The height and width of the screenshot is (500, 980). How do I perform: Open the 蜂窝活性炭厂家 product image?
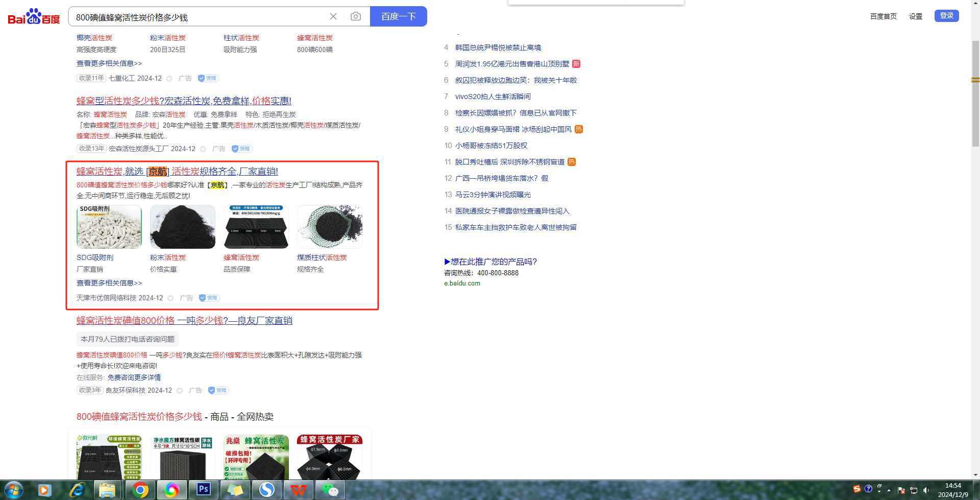tap(330, 457)
